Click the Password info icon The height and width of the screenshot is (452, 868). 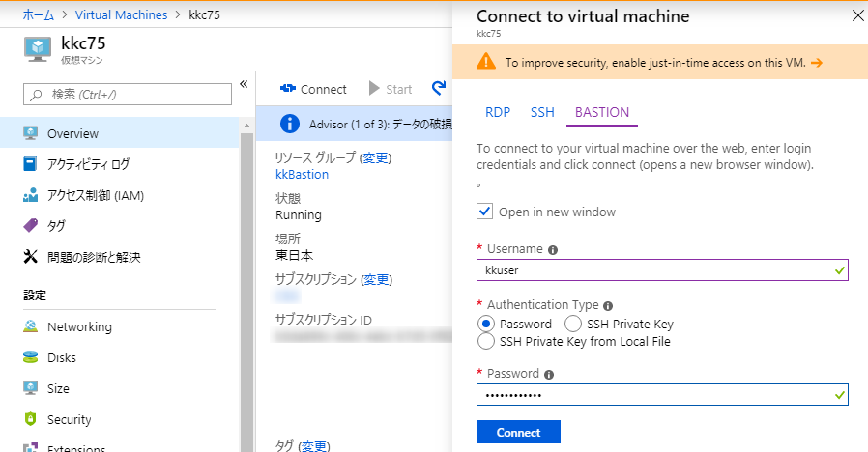pyautogui.click(x=549, y=375)
